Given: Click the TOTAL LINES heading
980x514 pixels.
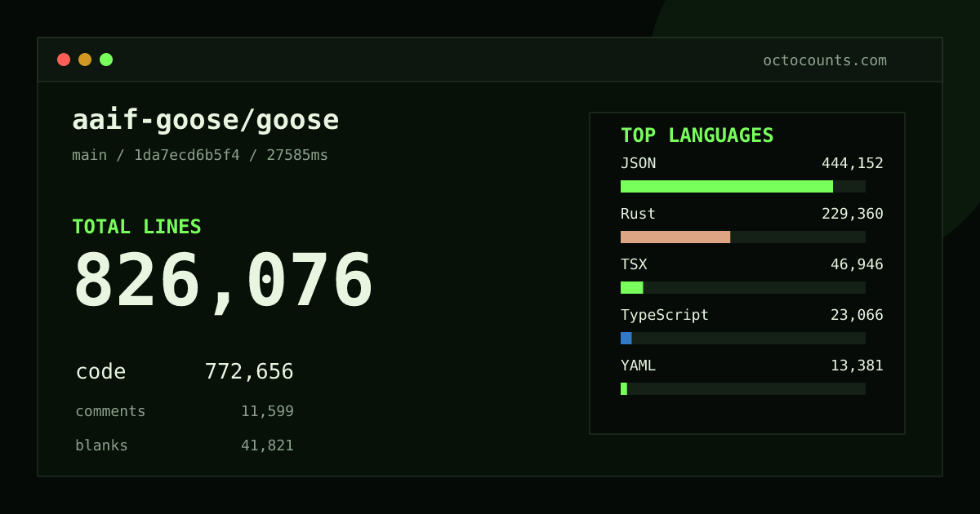Looking at the screenshot, I should click(x=136, y=227).
